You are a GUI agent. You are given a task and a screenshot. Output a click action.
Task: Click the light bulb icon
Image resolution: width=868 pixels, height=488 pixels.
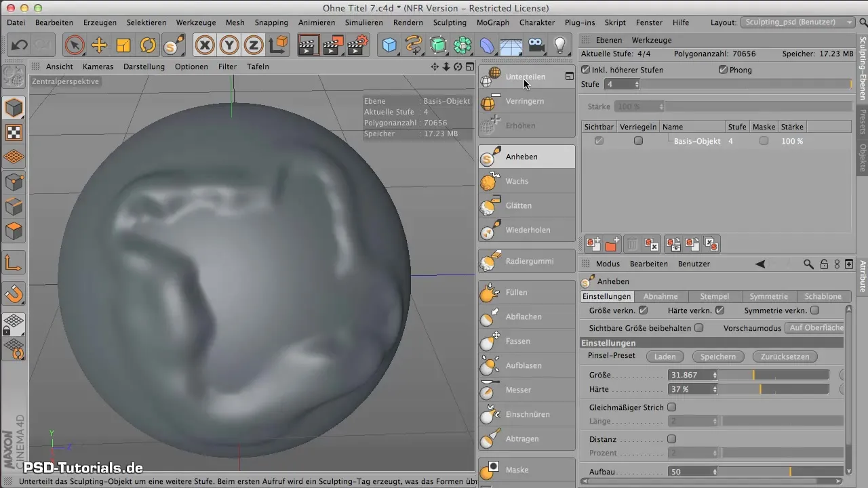click(560, 45)
